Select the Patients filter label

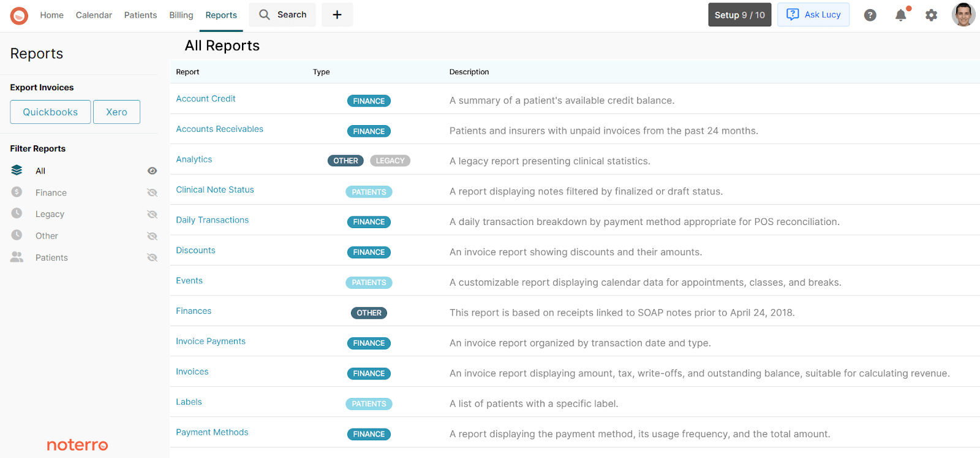pyautogui.click(x=51, y=258)
